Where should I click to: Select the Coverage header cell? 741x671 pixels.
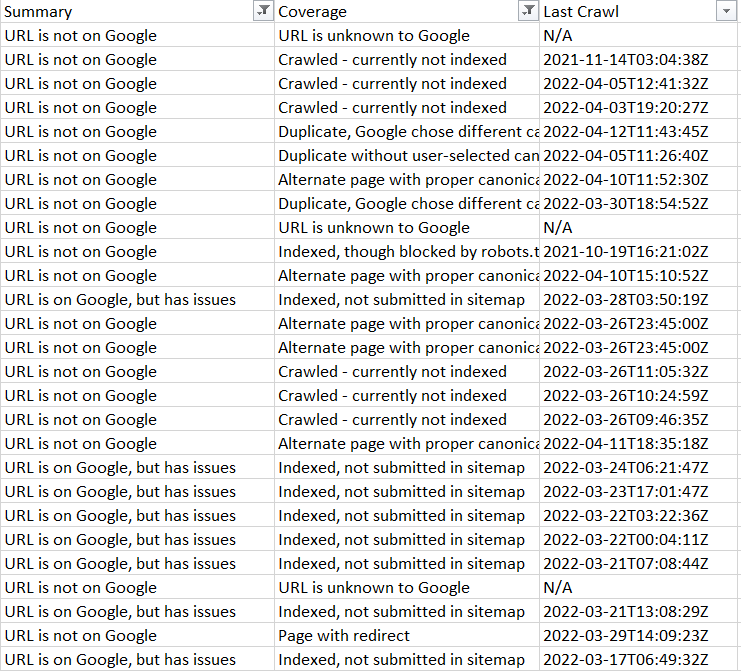pyautogui.click(x=406, y=11)
